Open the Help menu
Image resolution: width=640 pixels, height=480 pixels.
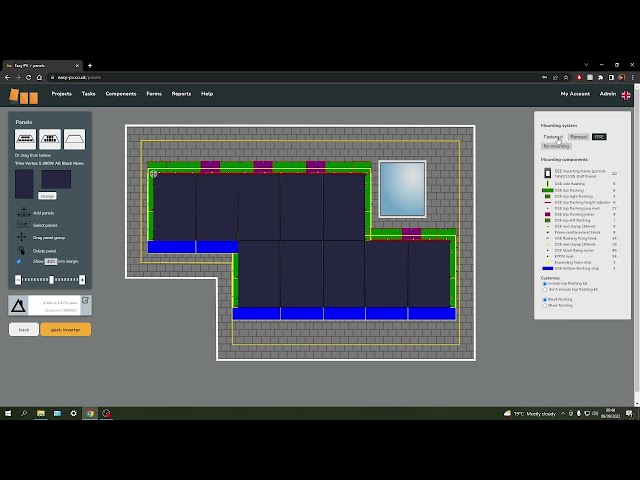click(207, 94)
